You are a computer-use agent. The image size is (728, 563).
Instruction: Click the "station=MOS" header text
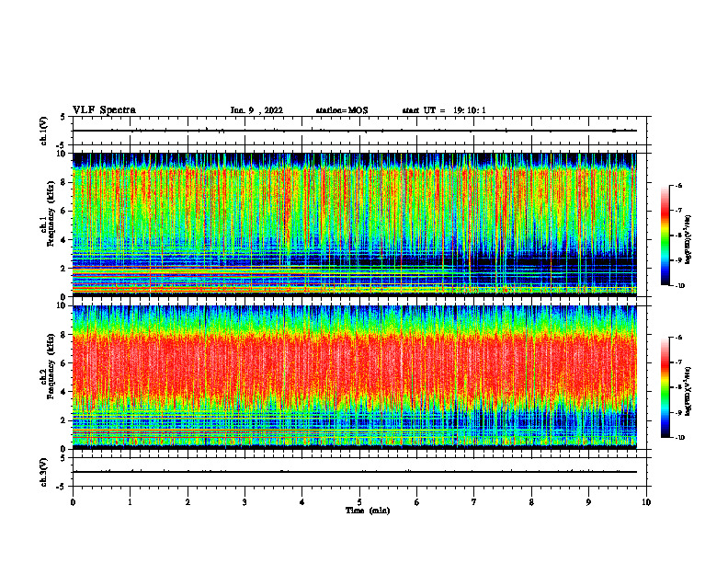point(342,110)
